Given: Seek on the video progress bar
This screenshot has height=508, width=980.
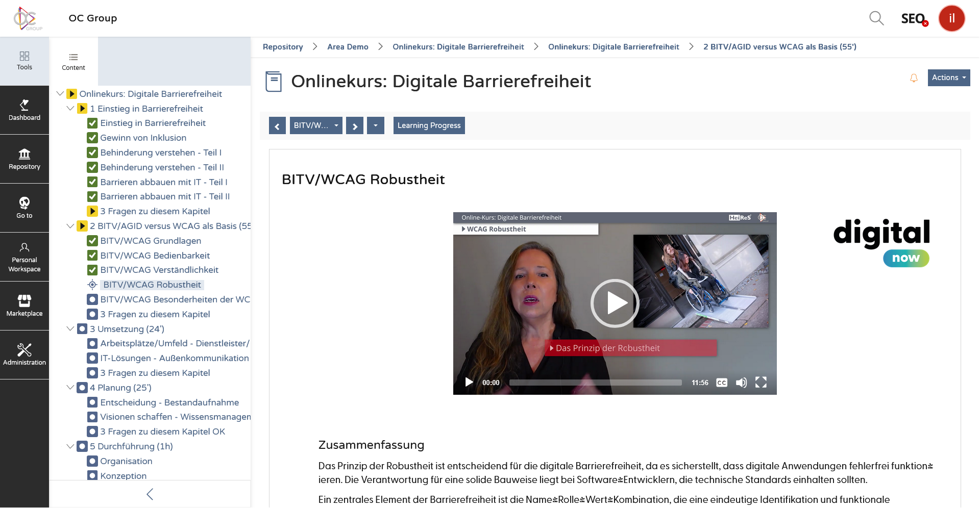Looking at the screenshot, I should [596, 383].
